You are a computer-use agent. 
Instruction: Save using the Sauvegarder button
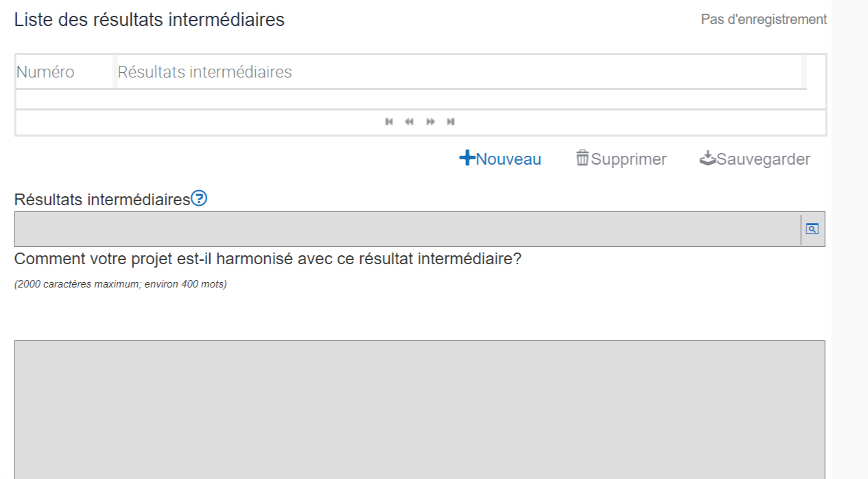[755, 159]
